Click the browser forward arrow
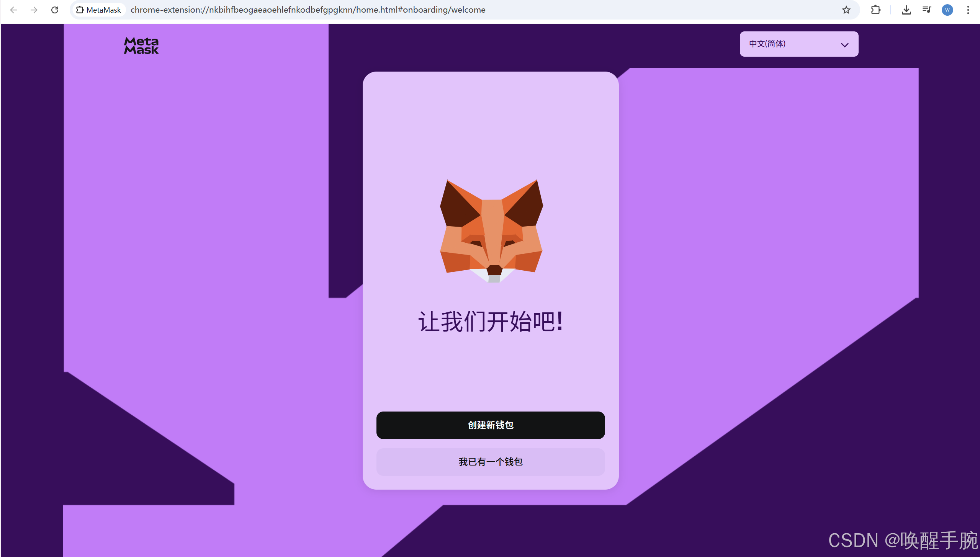The height and width of the screenshot is (557, 980). [x=34, y=10]
